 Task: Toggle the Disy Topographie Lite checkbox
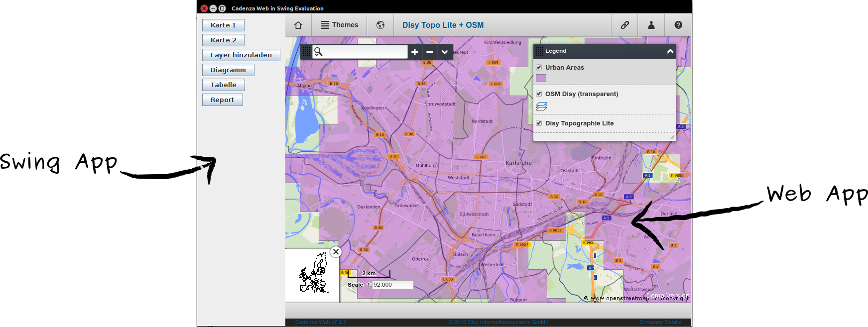[x=539, y=123]
